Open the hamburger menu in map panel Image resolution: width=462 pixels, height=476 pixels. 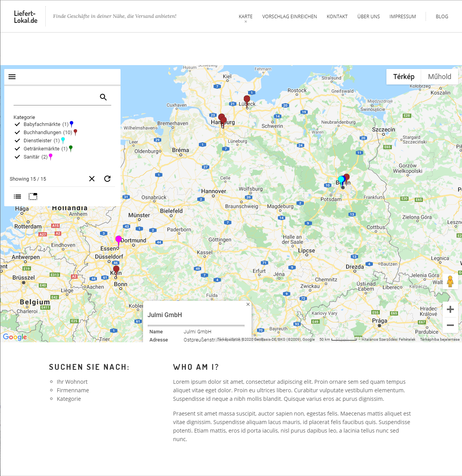[12, 77]
